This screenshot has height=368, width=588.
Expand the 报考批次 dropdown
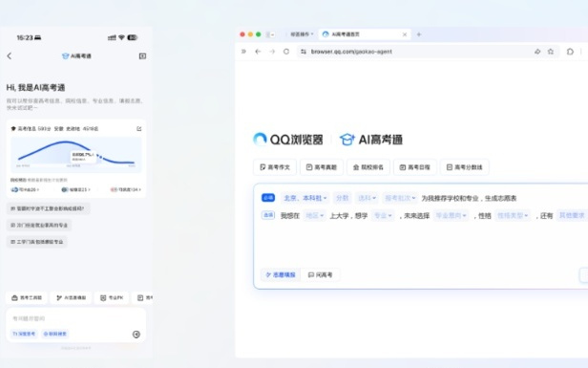[400, 198]
